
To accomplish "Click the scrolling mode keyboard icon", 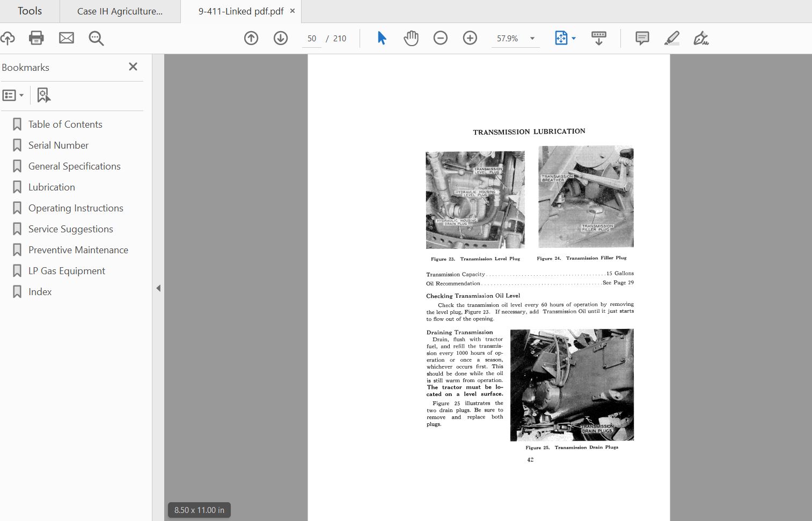I will tap(598, 38).
